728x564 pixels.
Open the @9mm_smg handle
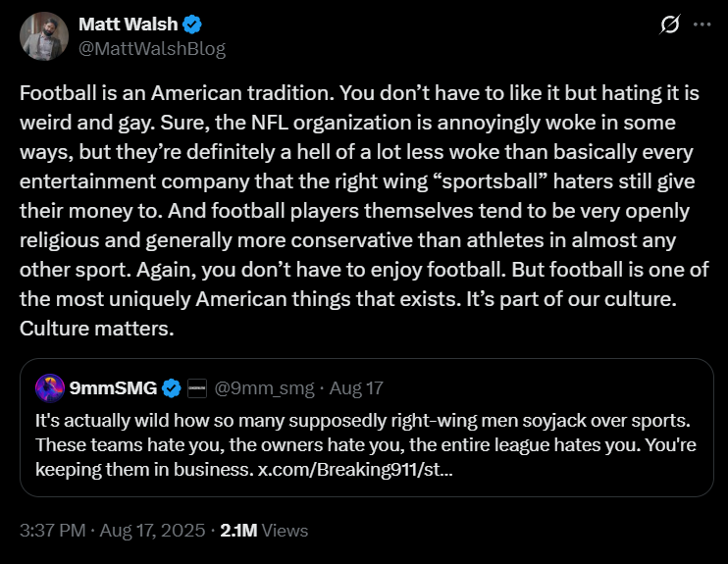[x=263, y=388]
